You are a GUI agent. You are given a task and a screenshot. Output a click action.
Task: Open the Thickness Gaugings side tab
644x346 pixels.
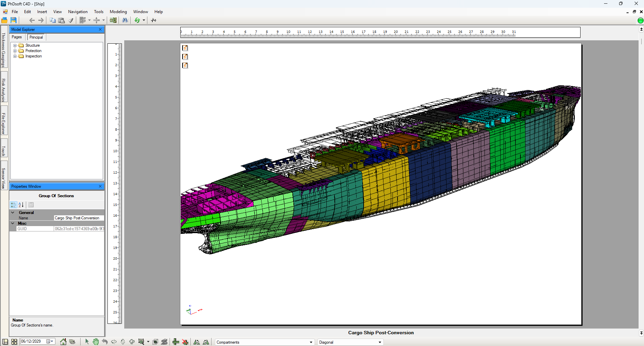4,47
